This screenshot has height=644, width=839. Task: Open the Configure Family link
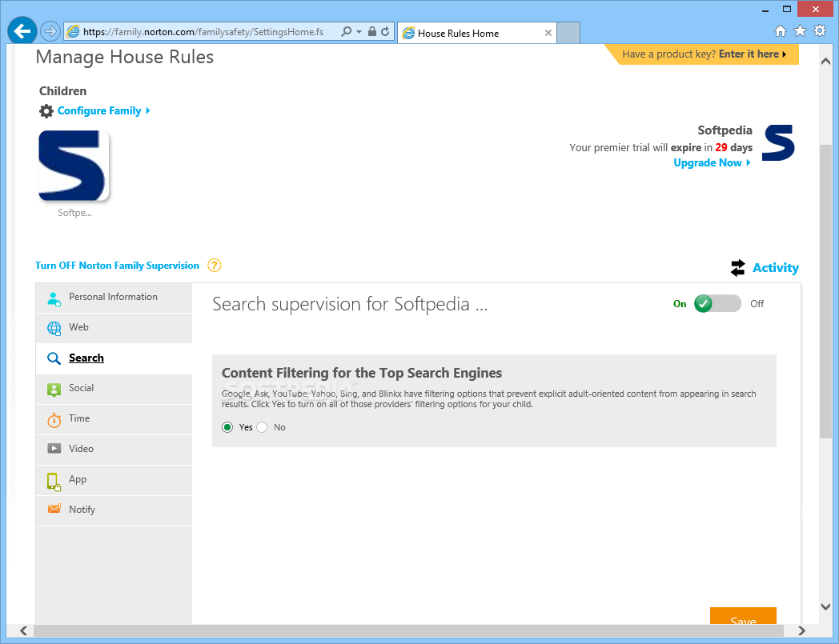[x=104, y=110]
